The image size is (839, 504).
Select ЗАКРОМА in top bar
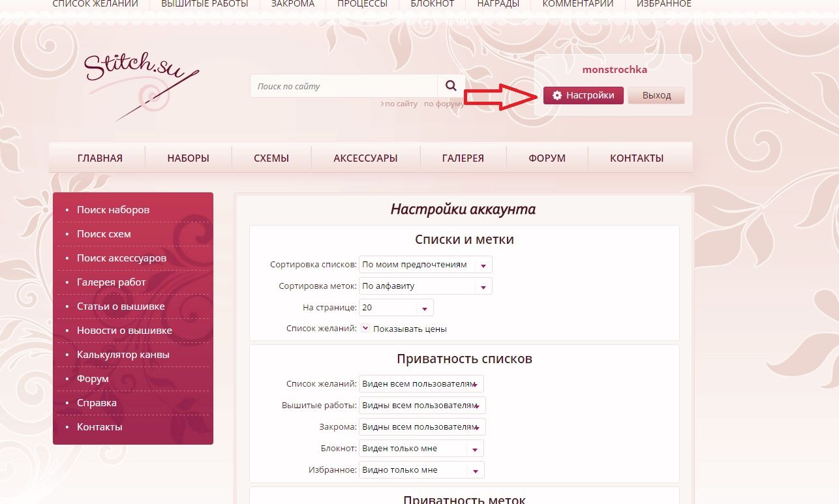(293, 4)
